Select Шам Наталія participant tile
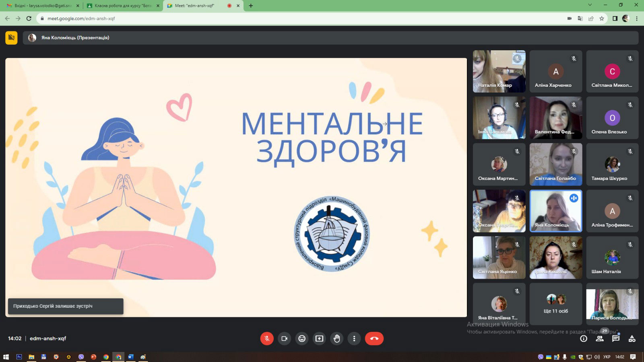 pos(612,257)
